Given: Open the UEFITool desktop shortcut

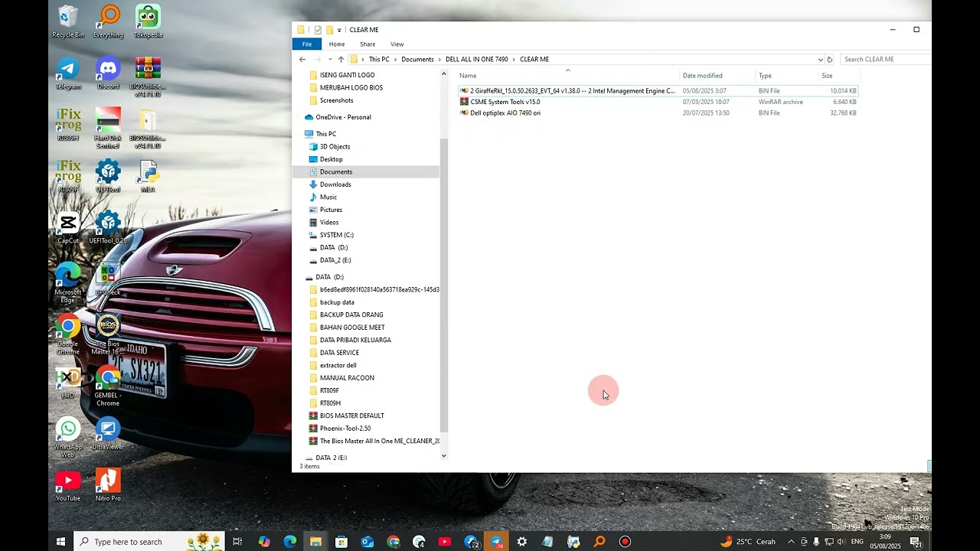Looking at the screenshot, I should (108, 176).
